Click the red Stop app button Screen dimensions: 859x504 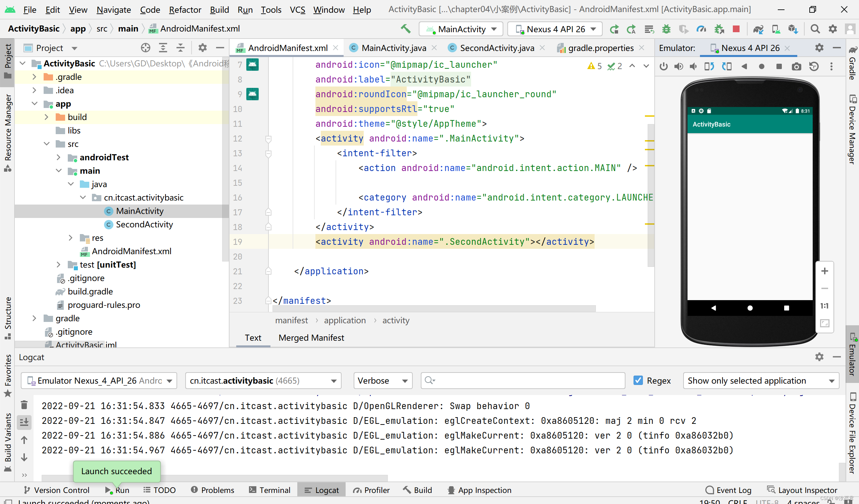(736, 29)
